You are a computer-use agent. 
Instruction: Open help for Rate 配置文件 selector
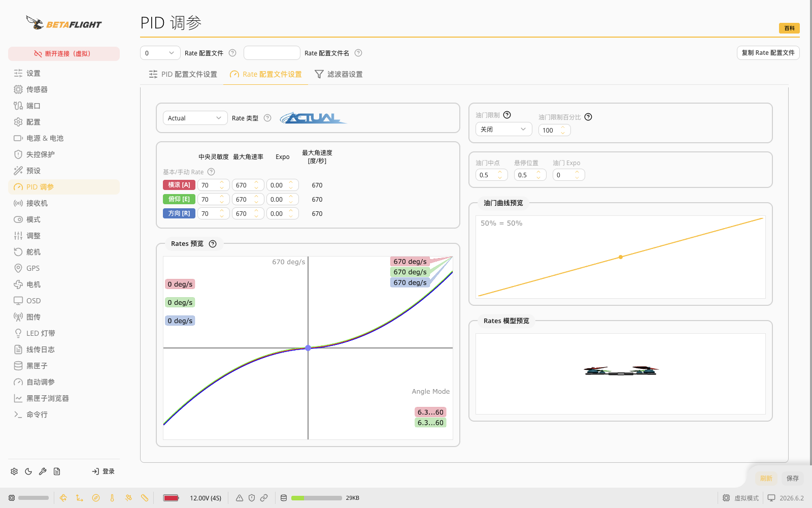[232, 53]
